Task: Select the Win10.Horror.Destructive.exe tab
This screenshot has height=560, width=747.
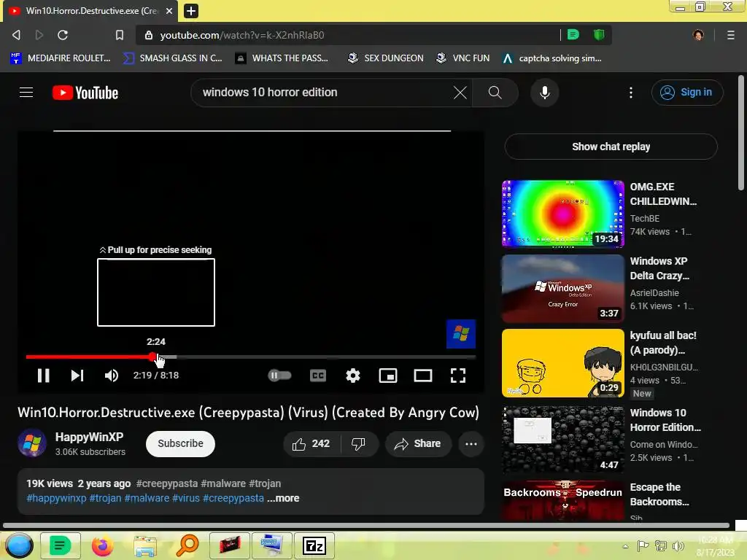Action: point(90,10)
